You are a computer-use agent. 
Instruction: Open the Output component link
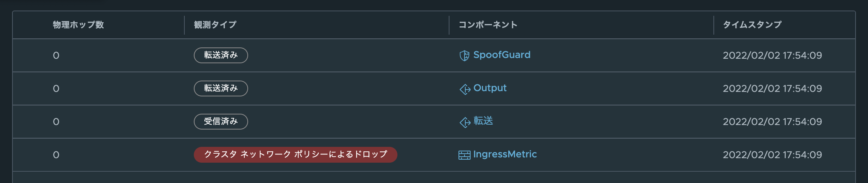coord(490,88)
